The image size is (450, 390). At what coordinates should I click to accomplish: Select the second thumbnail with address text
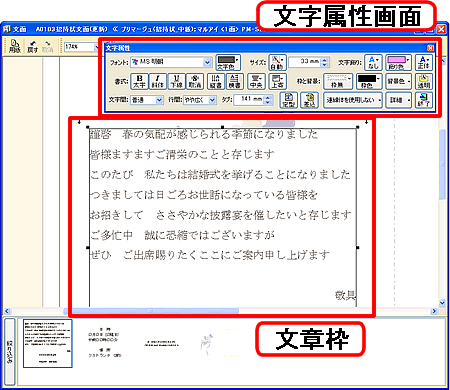tap(104, 343)
